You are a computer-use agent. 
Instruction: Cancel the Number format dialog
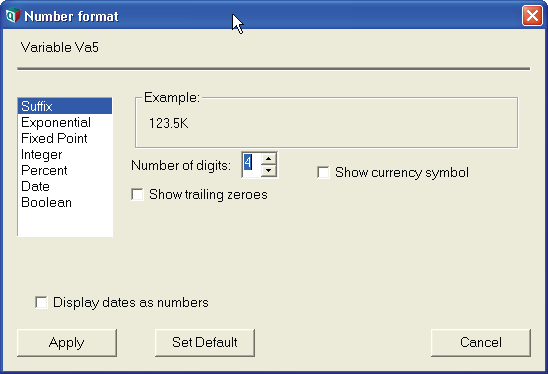point(481,343)
